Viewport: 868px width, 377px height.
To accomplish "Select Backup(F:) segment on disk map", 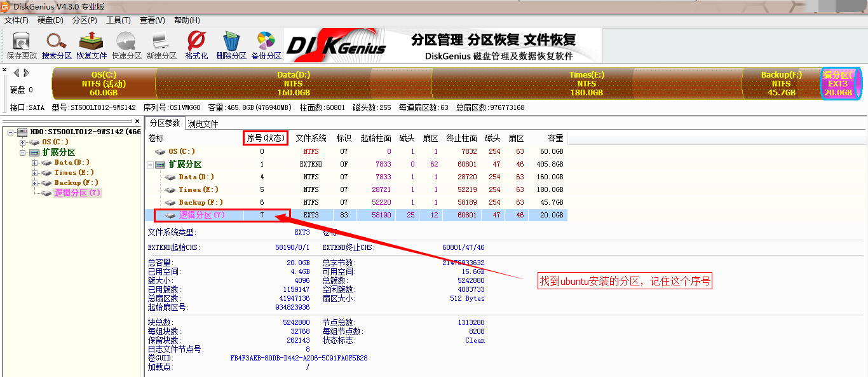I will point(782,84).
